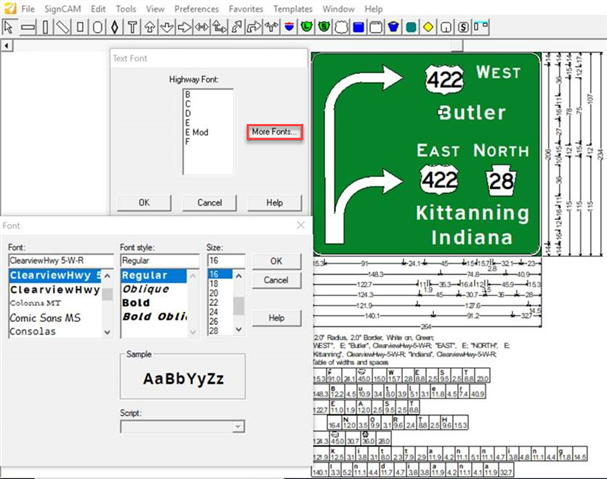This screenshot has height=479, width=607.
Task: Choose Bold in Font style list
Action: (x=135, y=302)
